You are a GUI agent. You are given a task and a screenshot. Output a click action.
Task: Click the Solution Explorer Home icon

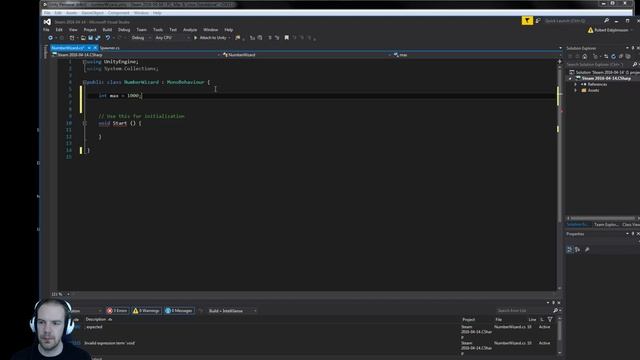pyautogui.click(x=584, y=56)
